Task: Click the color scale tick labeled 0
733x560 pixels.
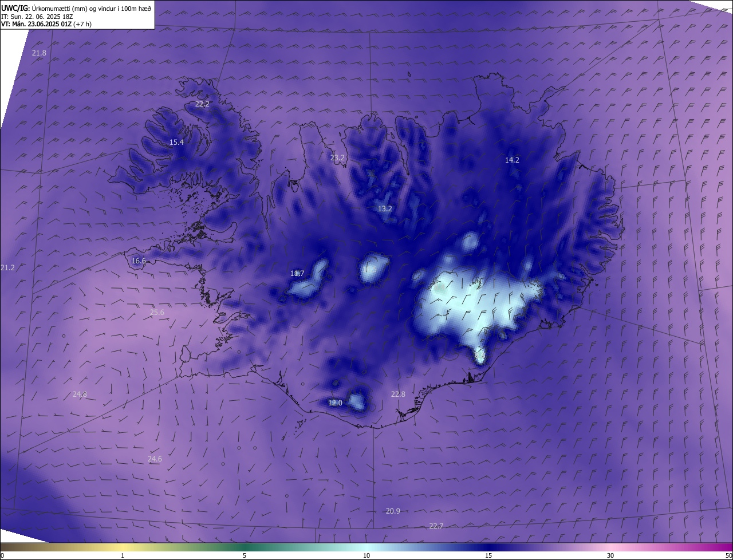Action: [x=2, y=555]
